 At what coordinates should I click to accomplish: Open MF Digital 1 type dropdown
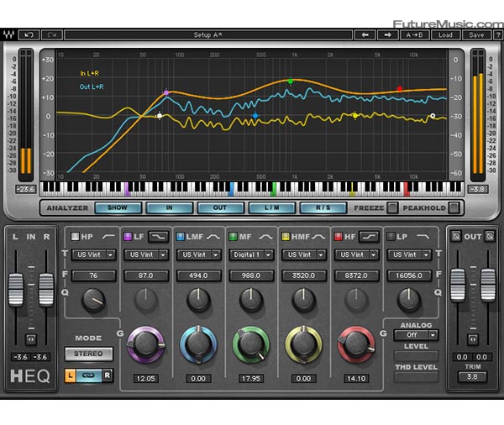point(251,254)
